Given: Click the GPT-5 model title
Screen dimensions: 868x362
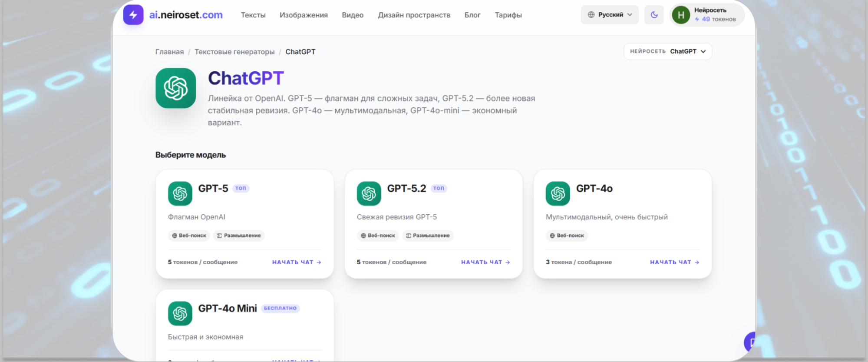Looking at the screenshot, I should (x=213, y=188).
